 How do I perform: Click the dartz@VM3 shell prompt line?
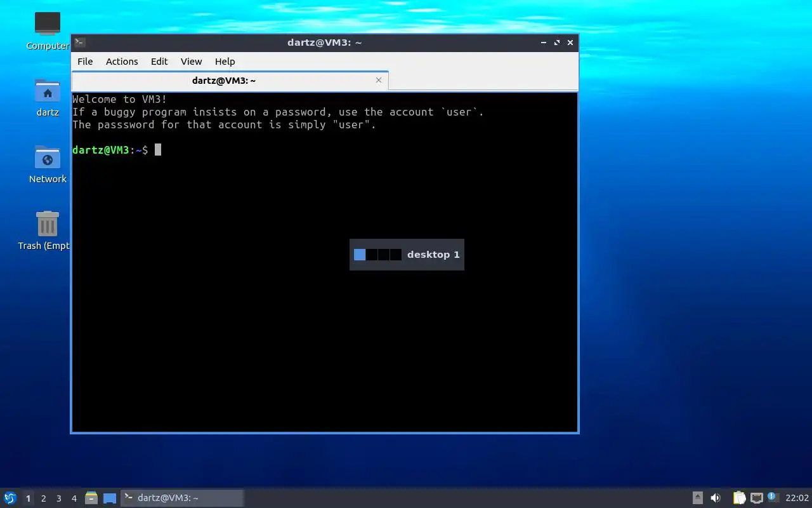click(117, 150)
